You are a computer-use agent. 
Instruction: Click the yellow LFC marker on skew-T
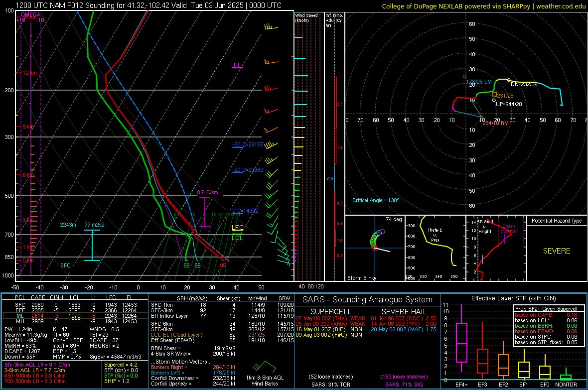tap(237, 228)
